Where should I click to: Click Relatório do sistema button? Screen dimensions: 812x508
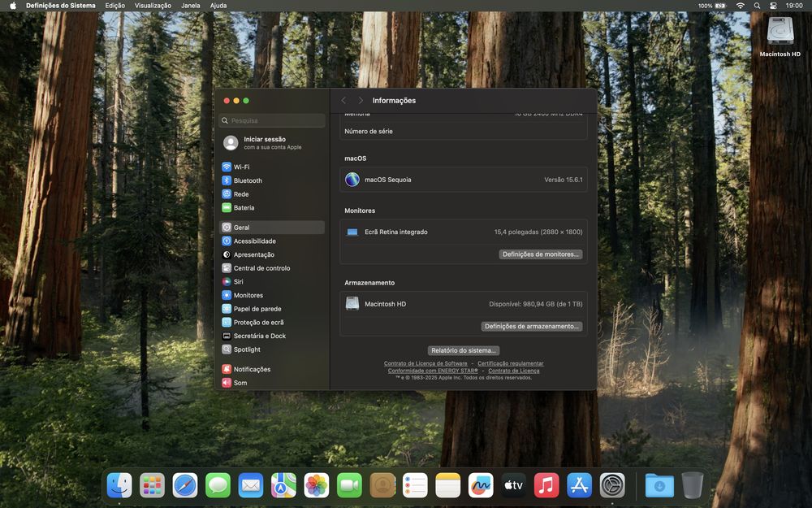tap(464, 350)
